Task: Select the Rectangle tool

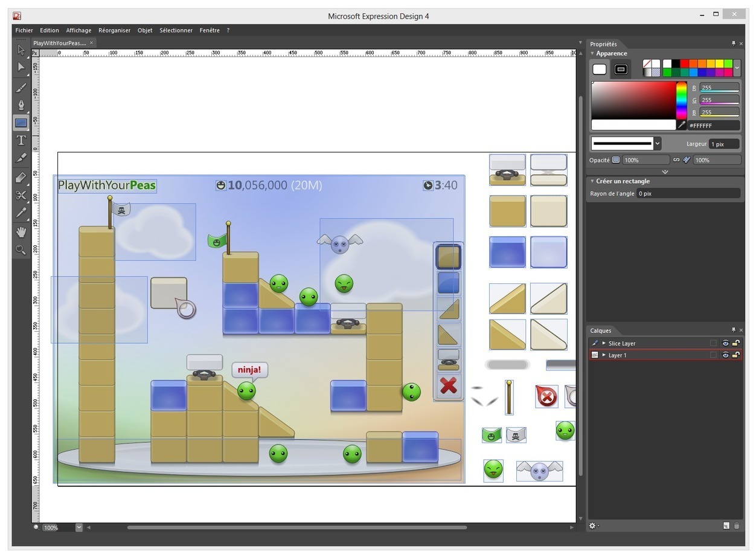Action: coord(21,123)
